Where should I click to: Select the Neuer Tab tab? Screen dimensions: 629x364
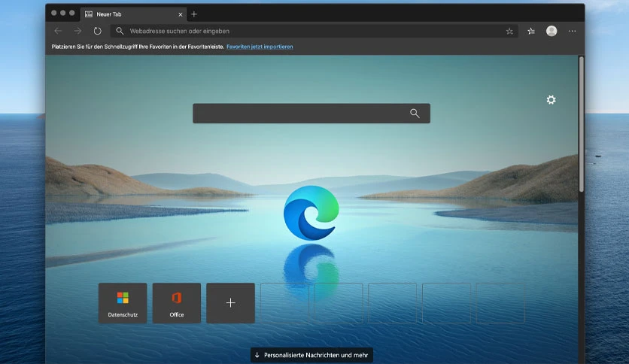[134, 14]
